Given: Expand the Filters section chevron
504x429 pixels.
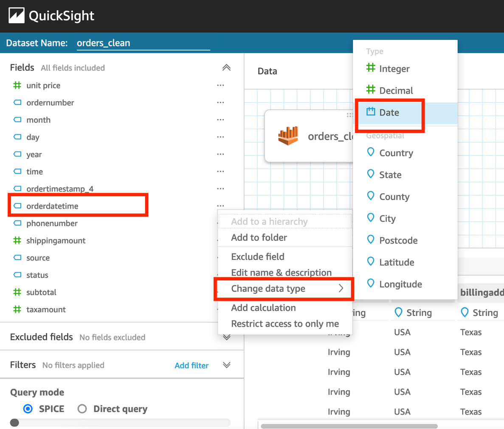Looking at the screenshot, I should (227, 365).
